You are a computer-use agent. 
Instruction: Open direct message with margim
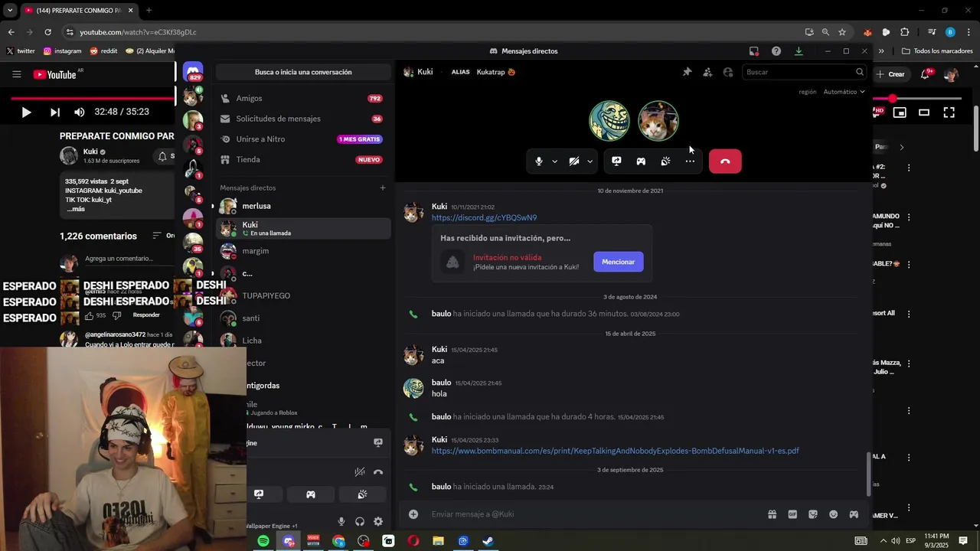point(303,251)
